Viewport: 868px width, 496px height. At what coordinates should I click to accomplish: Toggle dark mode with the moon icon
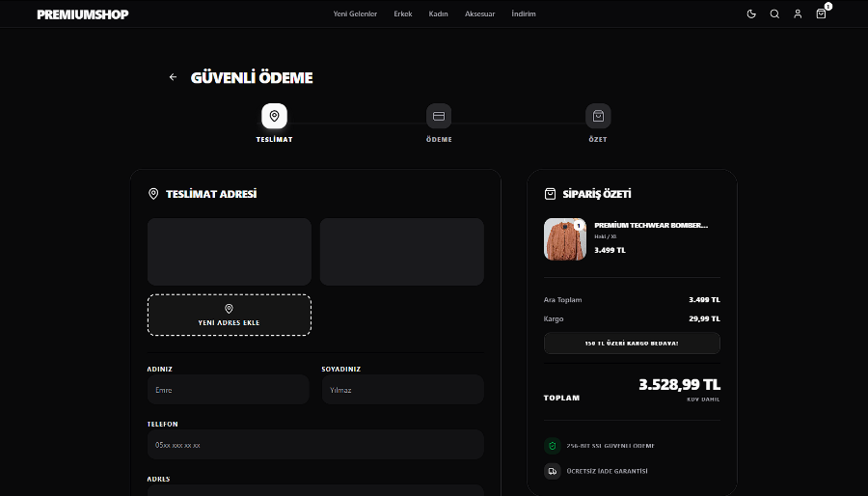tap(751, 14)
